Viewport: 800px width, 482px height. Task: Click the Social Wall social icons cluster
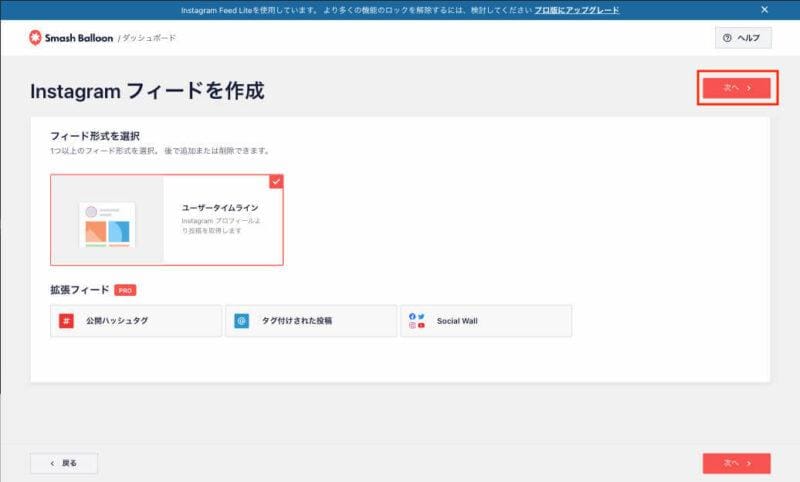[417, 321]
